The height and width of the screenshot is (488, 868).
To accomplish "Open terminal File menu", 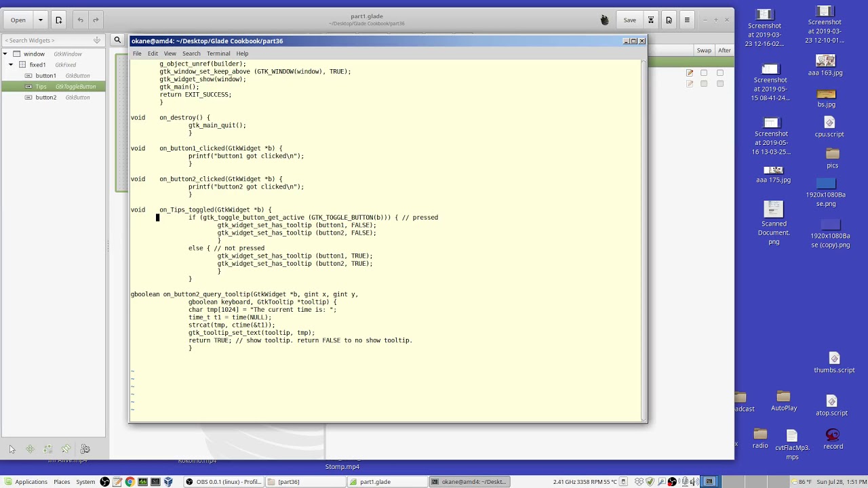I will tap(137, 54).
